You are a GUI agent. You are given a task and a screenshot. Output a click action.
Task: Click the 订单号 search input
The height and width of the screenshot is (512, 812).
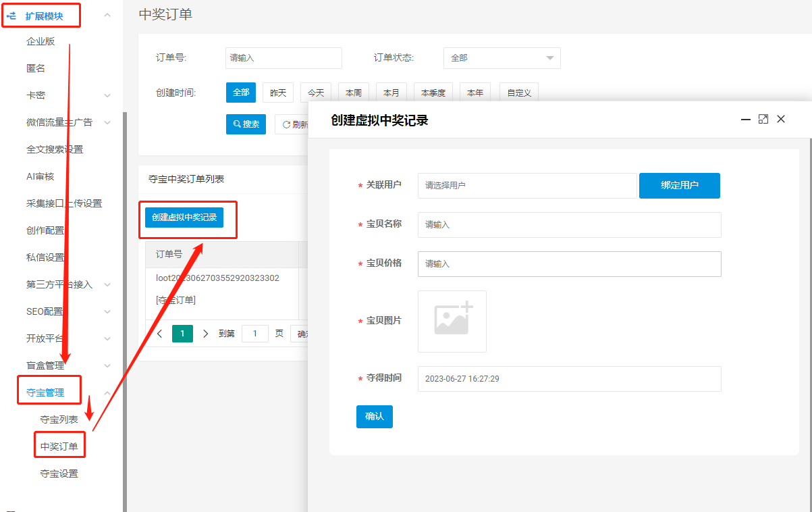point(283,58)
